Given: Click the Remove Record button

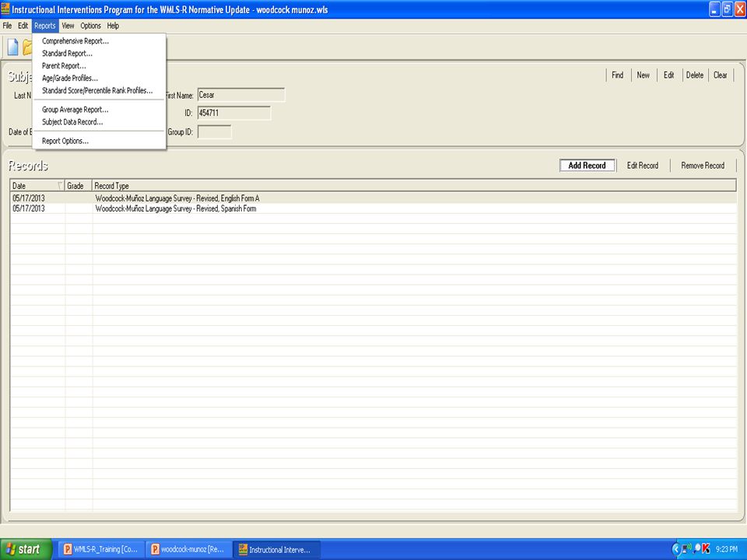Looking at the screenshot, I should [x=703, y=165].
